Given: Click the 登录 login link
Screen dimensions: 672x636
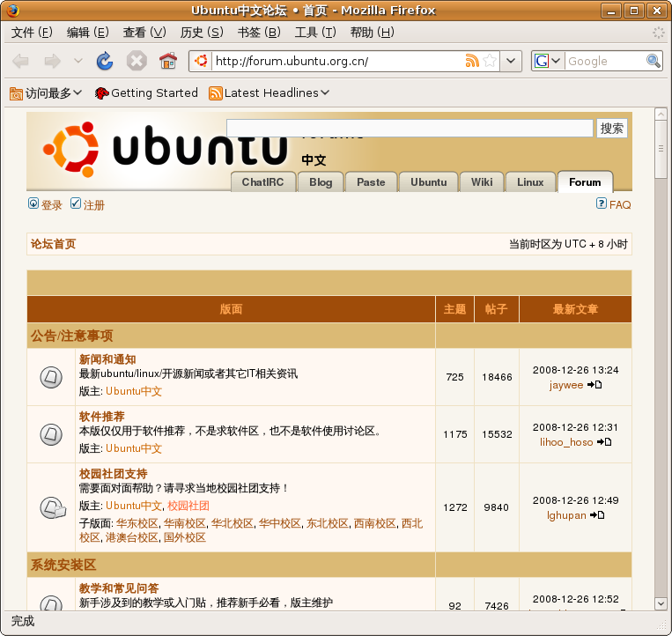Looking at the screenshot, I should [51, 205].
